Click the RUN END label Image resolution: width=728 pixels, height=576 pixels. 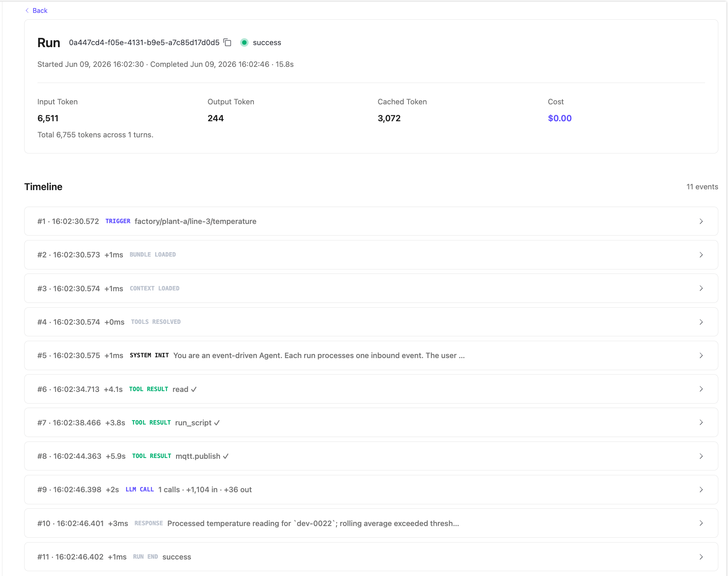click(145, 557)
